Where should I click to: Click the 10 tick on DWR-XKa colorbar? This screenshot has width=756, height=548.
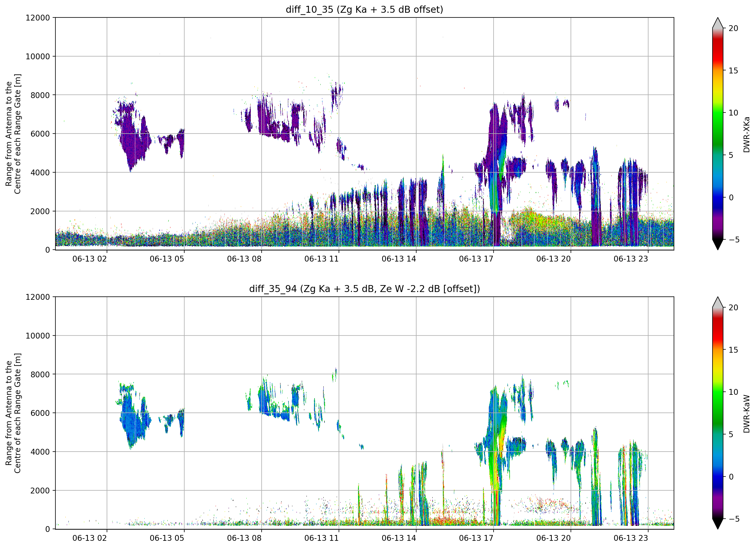click(x=733, y=113)
